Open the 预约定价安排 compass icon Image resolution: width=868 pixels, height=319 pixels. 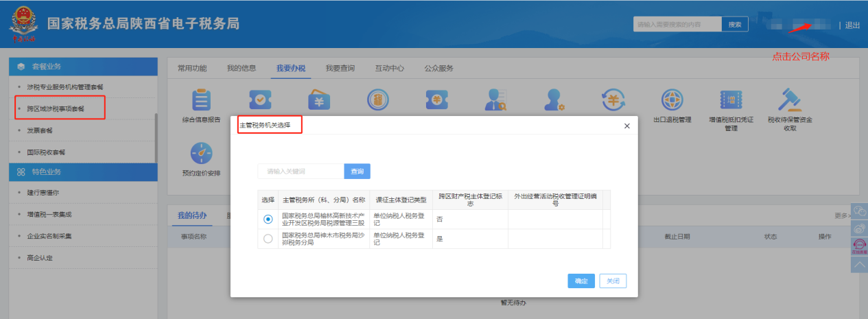click(201, 154)
